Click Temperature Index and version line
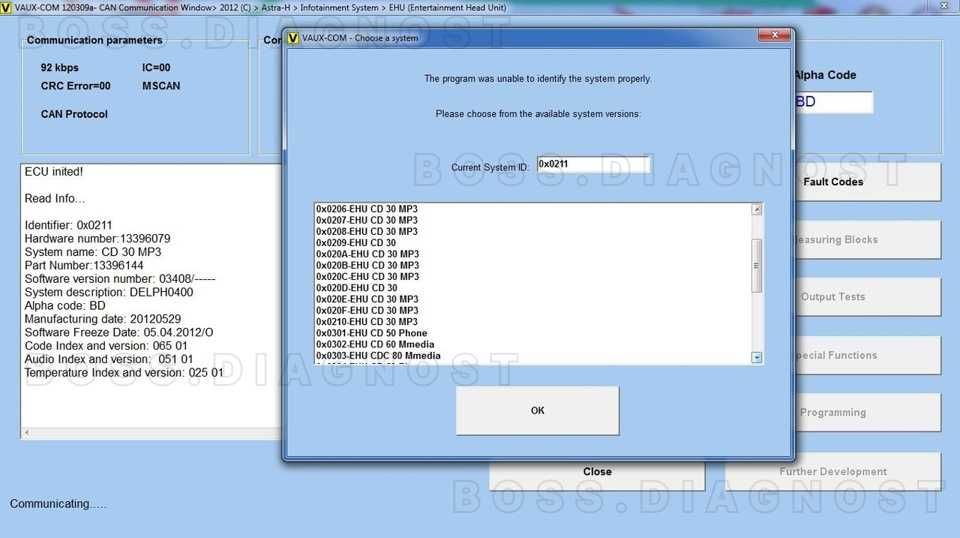The image size is (960, 538). point(124,373)
